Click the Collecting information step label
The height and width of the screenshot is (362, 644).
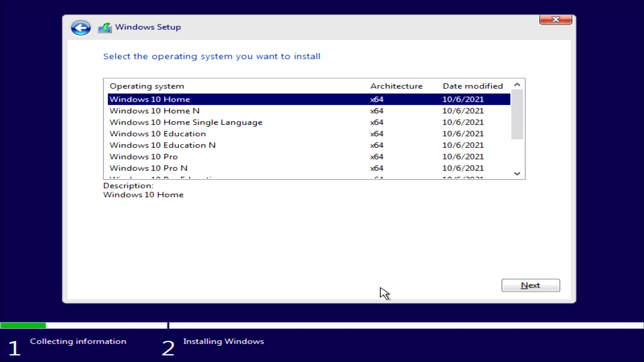78,341
